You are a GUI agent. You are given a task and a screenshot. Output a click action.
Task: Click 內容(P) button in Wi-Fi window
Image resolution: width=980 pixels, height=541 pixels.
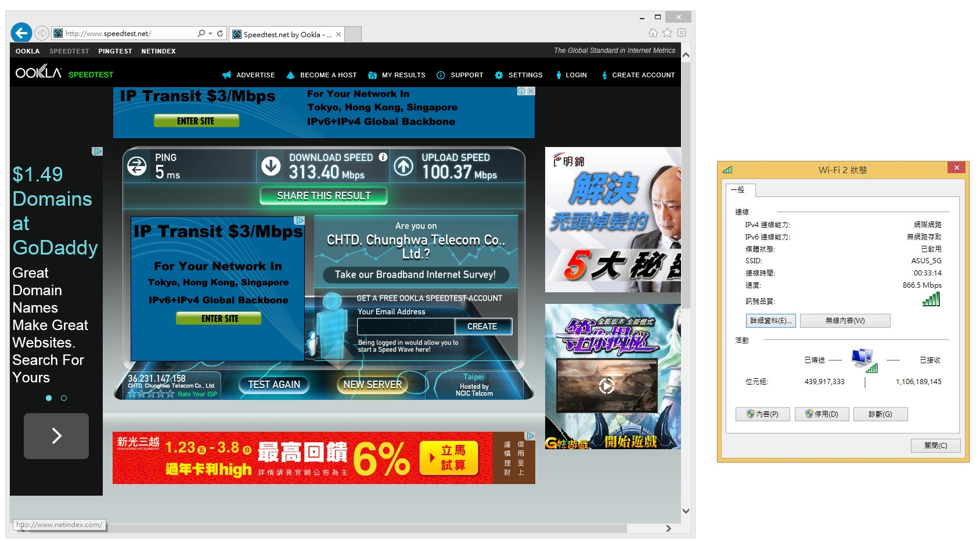click(763, 414)
